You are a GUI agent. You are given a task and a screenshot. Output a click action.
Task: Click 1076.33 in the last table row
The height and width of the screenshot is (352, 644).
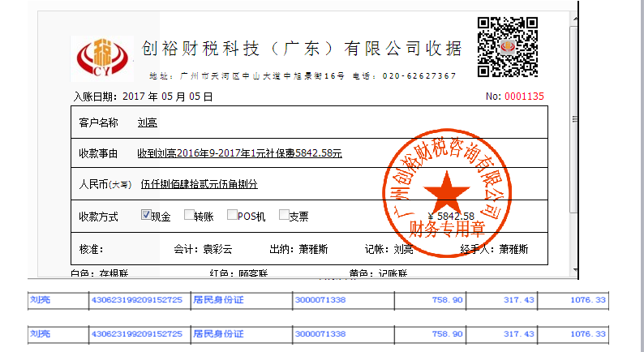(x=588, y=333)
